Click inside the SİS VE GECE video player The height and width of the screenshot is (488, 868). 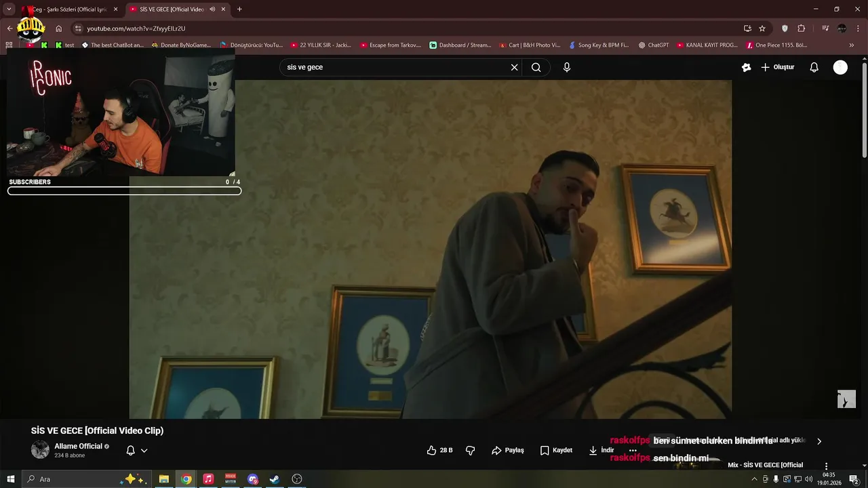tap(431, 249)
